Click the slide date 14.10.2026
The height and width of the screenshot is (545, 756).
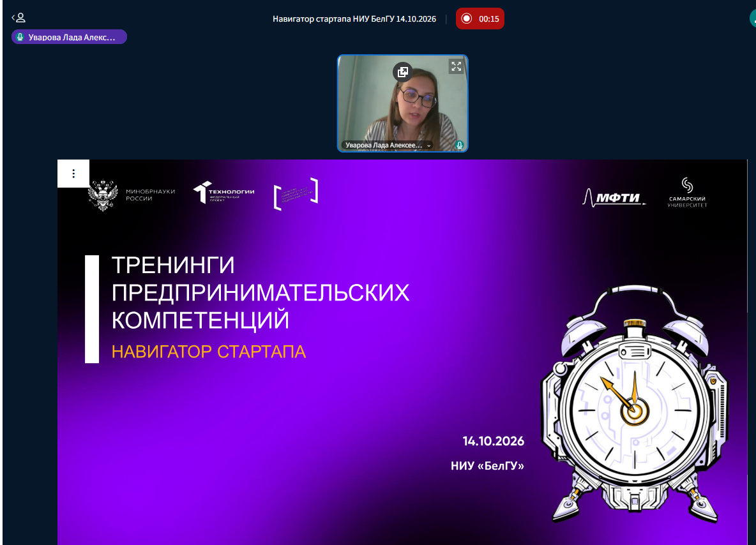pyautogui.click(x=493, y=441)
